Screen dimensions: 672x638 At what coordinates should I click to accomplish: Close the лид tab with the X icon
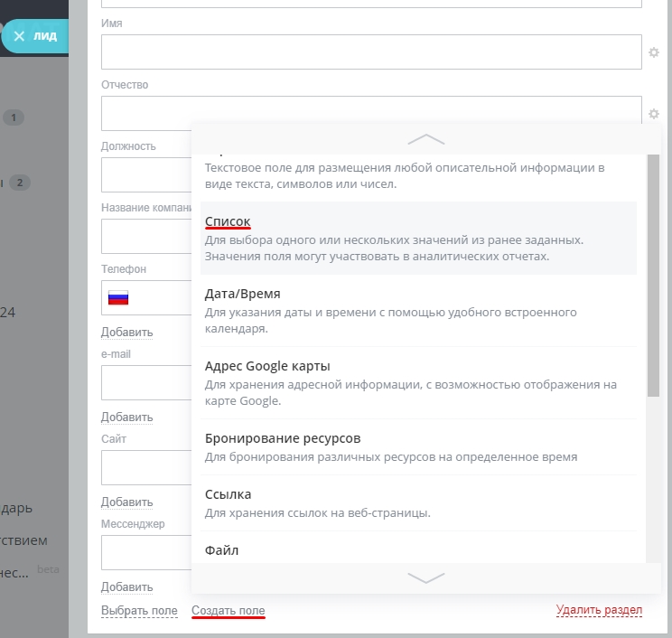tap(19, 36)
